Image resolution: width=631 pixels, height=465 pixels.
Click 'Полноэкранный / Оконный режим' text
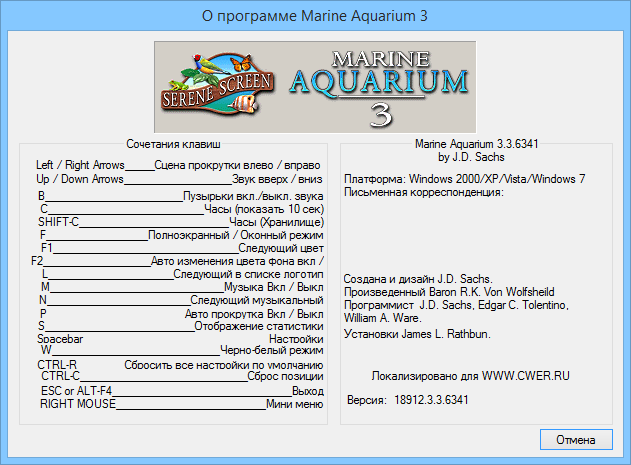[236, 235]
